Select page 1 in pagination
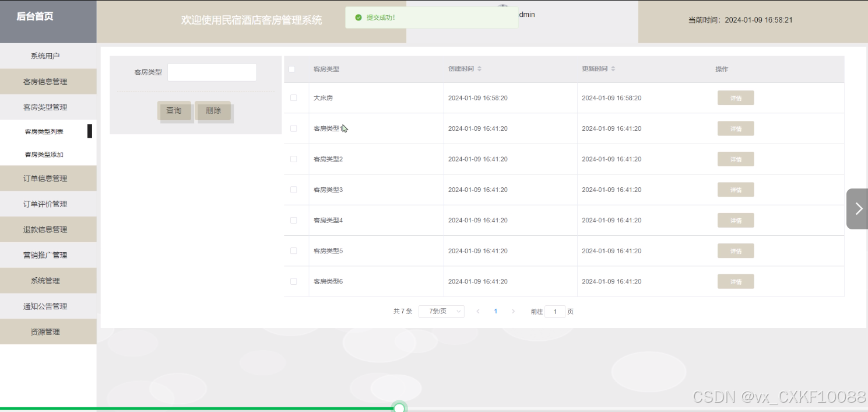The width and height of the screenshot is (868, 412). click(x=496, y=312)
